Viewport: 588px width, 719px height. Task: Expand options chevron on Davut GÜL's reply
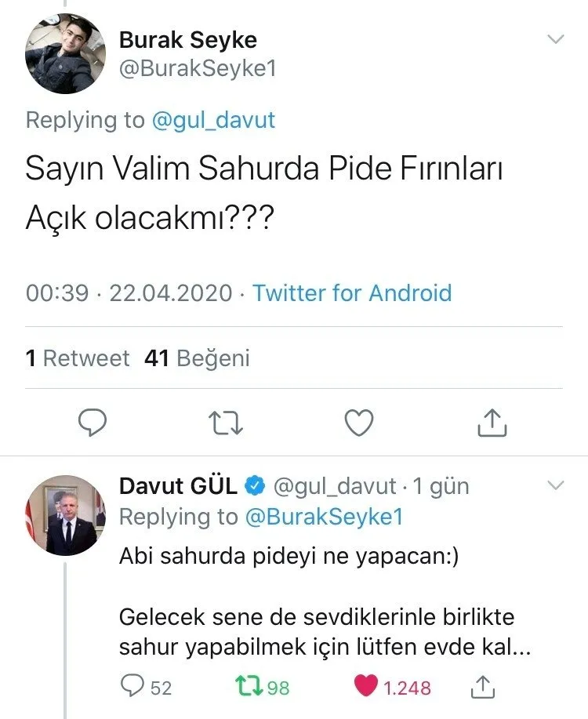[555, 486]
